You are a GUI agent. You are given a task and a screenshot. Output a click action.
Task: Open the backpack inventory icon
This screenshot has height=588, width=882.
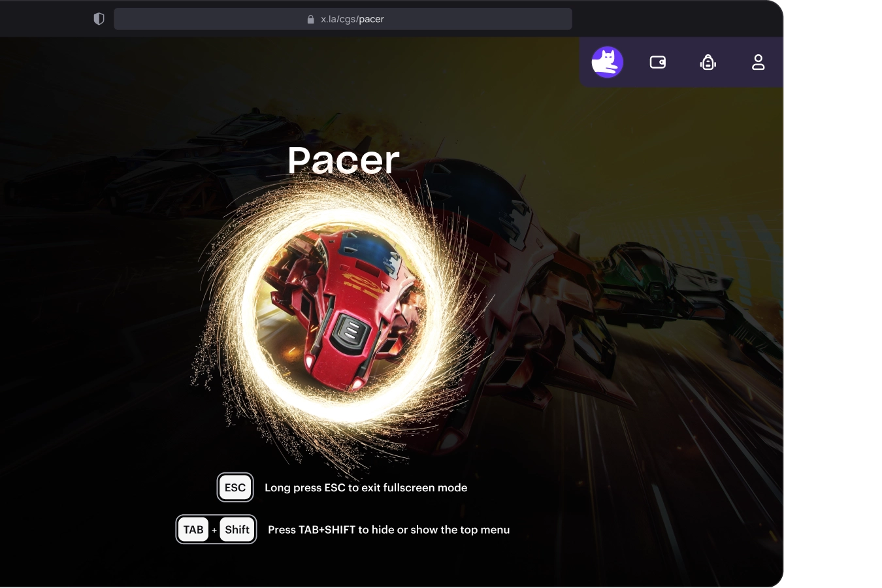pos(708,62)
